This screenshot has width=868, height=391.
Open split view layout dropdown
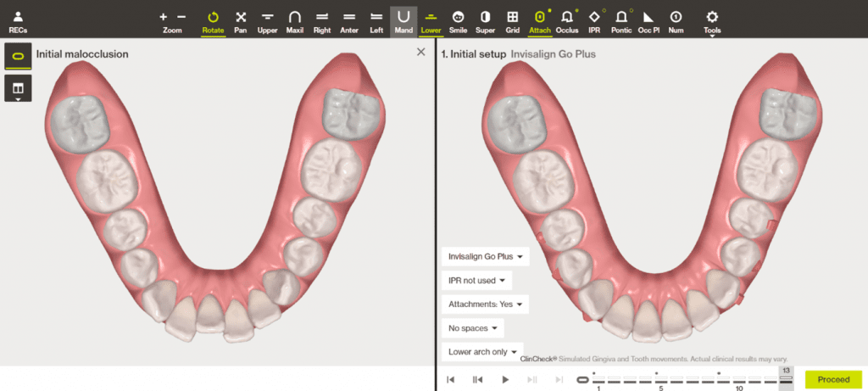pyautogui.click(x=18, y=88)
